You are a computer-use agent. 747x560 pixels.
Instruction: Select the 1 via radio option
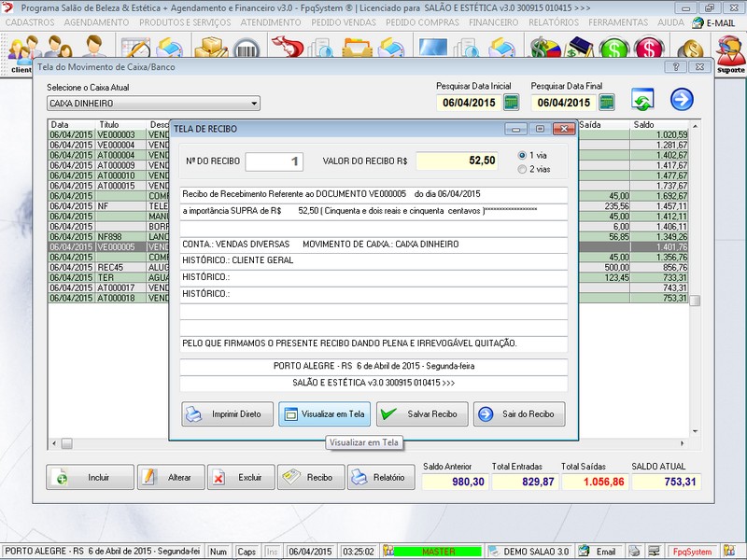[522, 155]
